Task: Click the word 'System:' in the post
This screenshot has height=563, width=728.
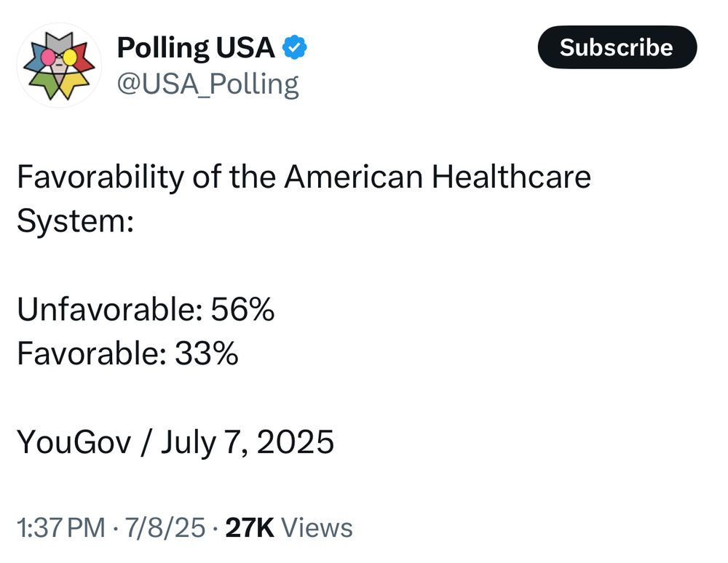Action: click(75, 222)
